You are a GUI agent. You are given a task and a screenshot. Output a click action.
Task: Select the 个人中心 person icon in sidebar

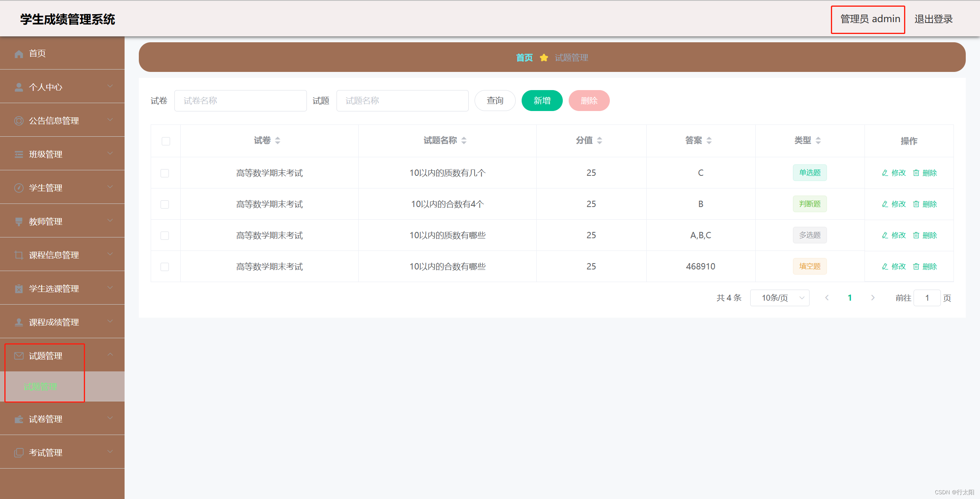click(19, 87)
